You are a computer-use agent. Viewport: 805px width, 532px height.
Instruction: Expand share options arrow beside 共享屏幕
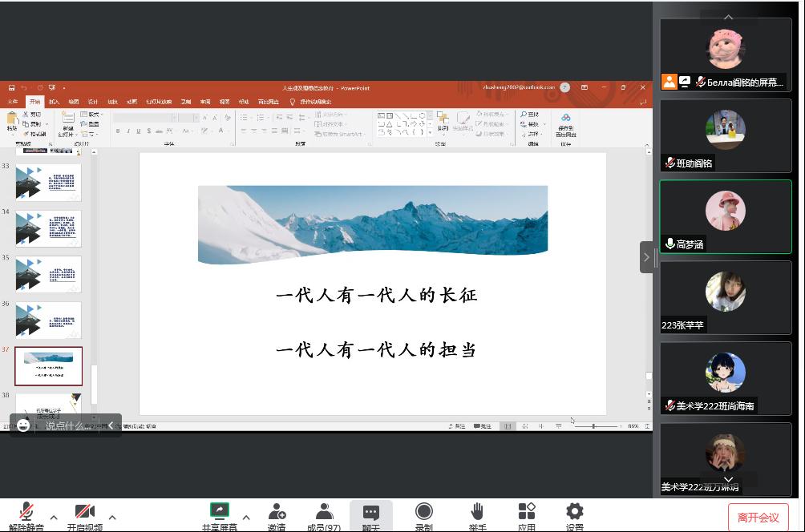[246, 518]
